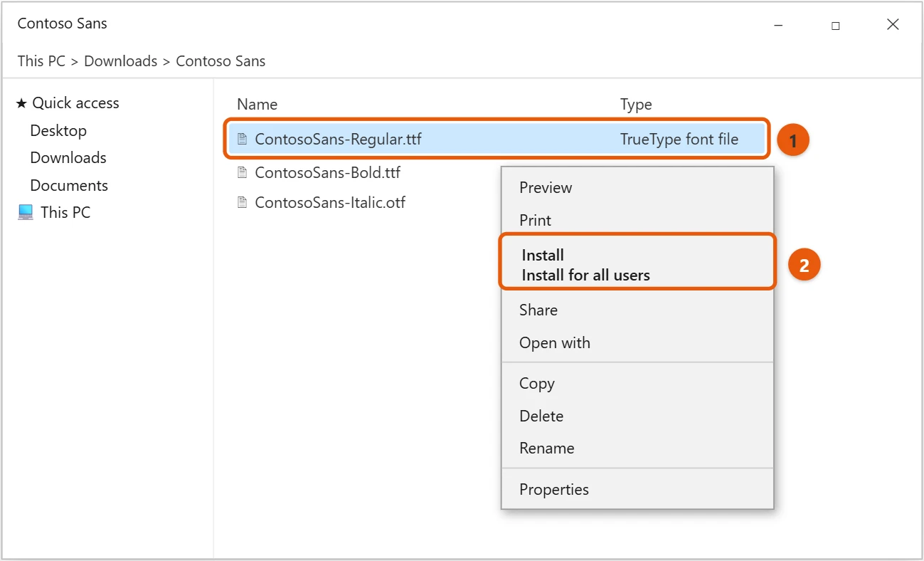Go to This PC in breadcrumb path
The height and width of the screenshot is (561, 924).
tap(41, 61)
